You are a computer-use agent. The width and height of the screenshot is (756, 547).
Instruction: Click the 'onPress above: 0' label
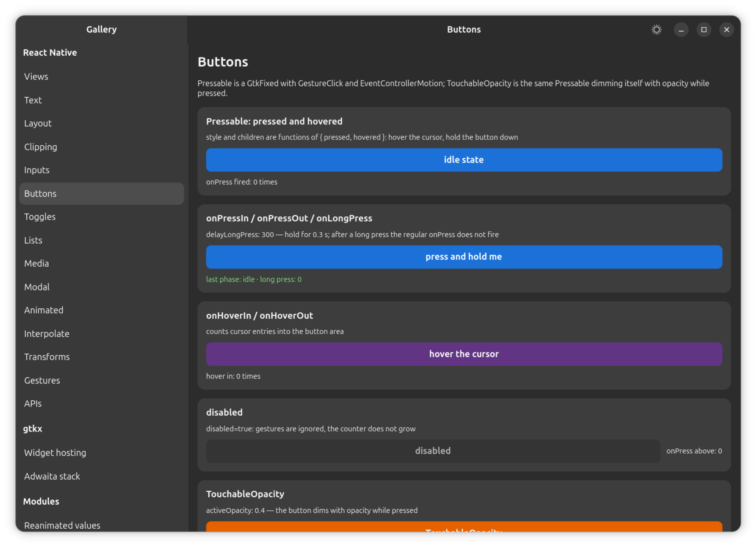coord(694,451)
